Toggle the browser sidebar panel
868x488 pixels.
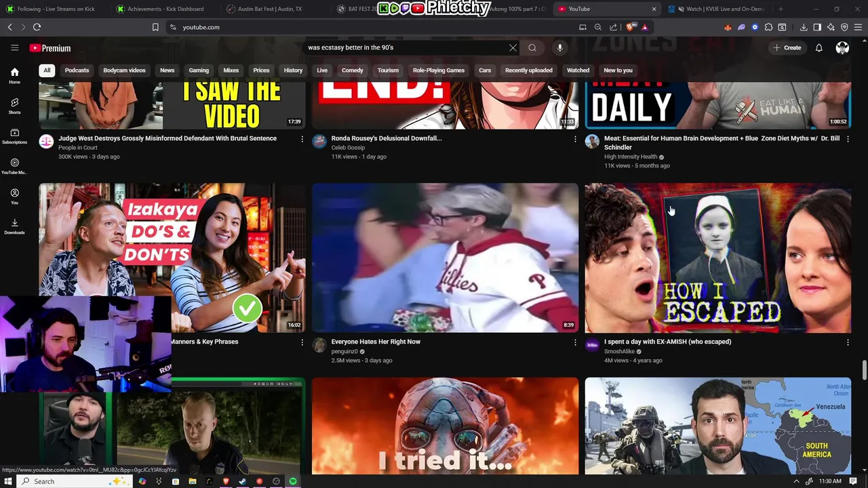tap(817, 27)
